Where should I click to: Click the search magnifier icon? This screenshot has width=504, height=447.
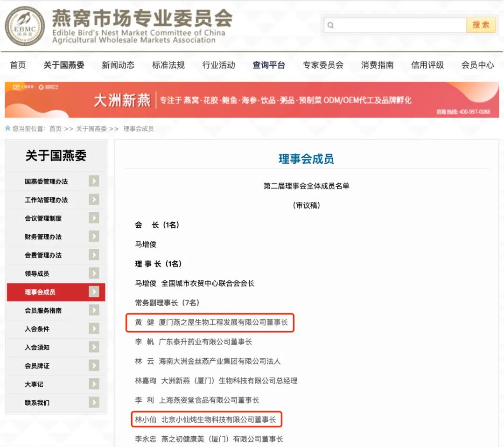(330, 25)
